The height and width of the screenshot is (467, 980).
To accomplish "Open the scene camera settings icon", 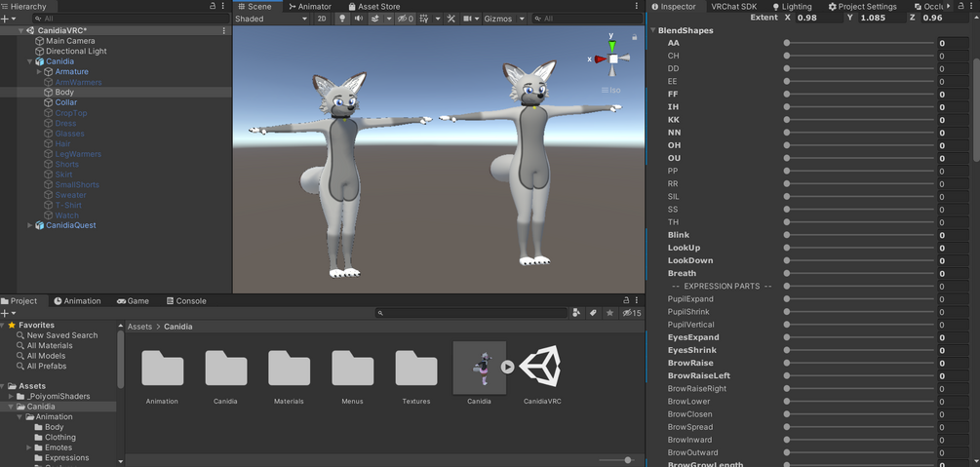I will pos(467,19).
